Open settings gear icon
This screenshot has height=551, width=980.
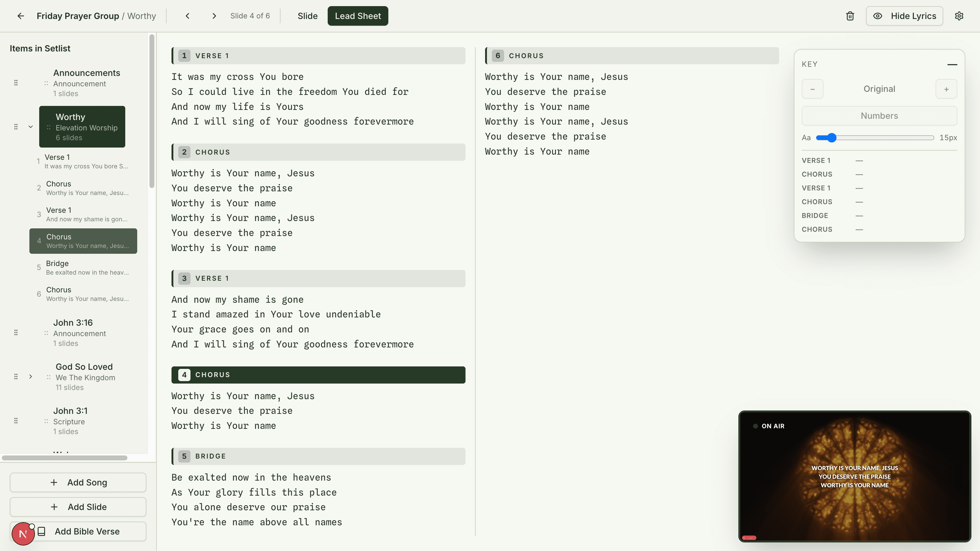[959, 16]
